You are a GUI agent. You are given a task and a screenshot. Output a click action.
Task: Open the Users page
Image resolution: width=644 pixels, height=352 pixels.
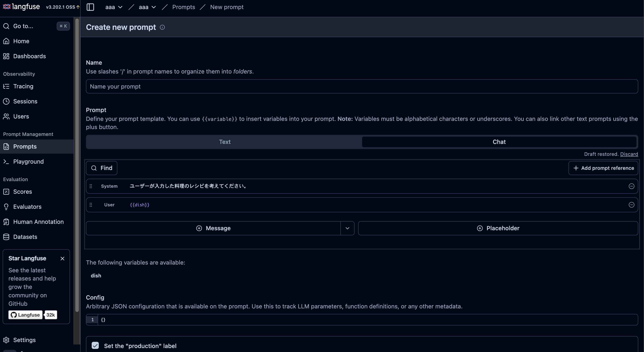pos(37,116)
